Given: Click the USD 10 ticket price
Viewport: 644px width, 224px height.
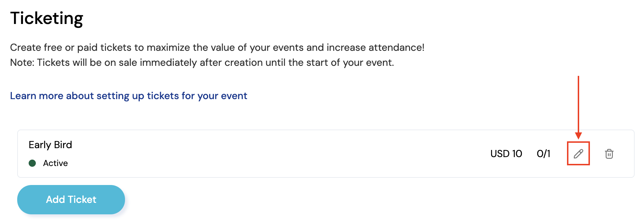Looking at the screenshot, I should 506,154.
